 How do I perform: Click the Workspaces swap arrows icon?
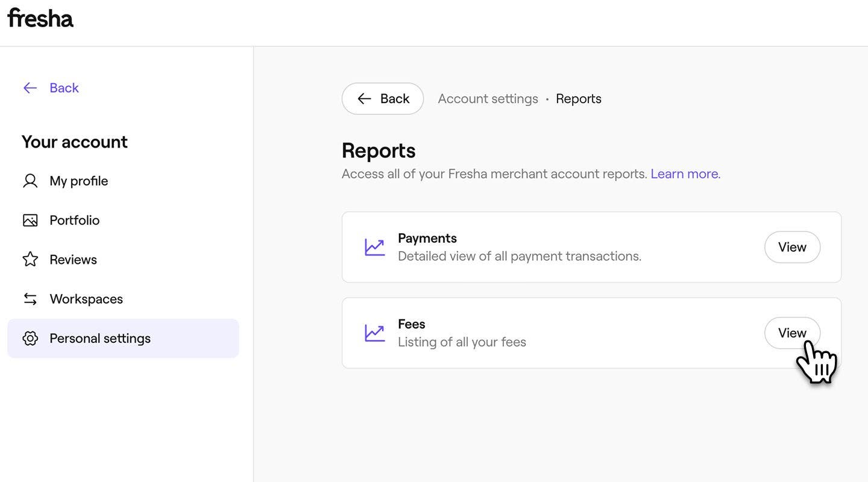pyautogui.click(x=30, y=299)
